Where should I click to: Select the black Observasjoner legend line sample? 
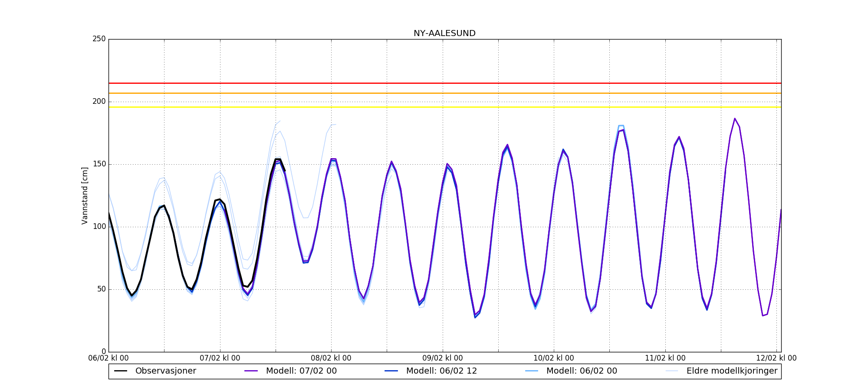coord(121,371)
